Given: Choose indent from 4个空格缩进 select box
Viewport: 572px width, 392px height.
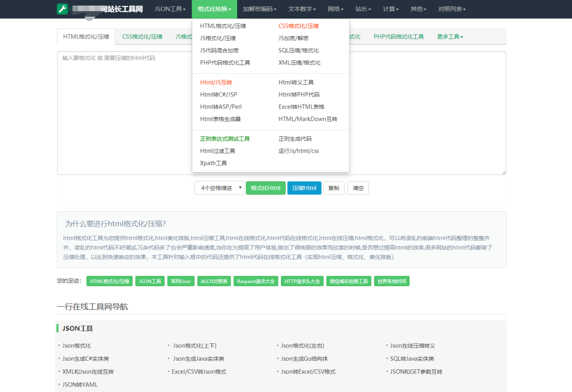Looking at the screenshot, I should 219,188.
